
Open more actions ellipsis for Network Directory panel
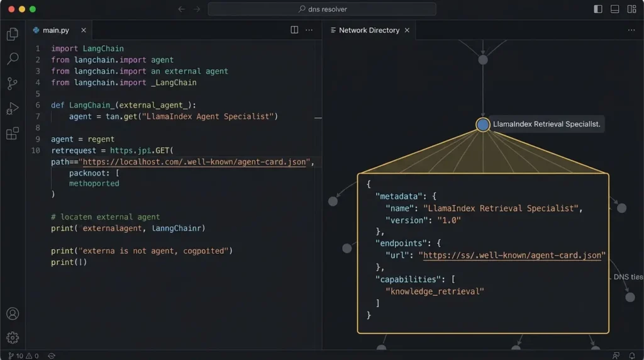click(631, 30)
